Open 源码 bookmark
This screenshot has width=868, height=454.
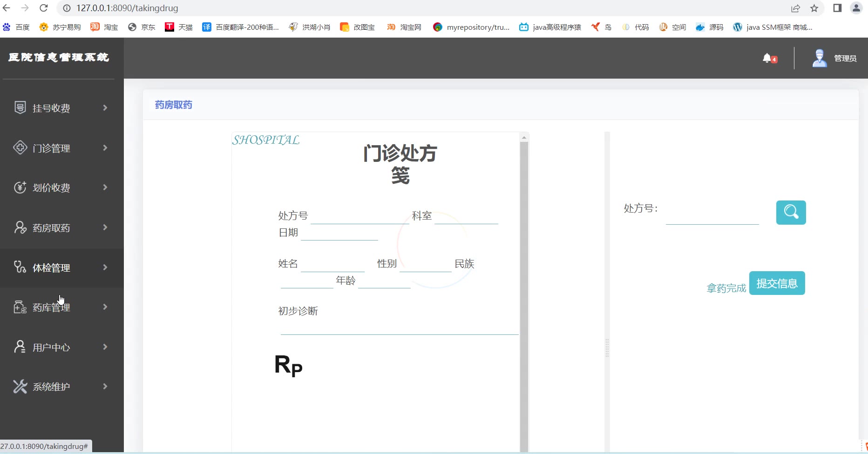[710, 27]
